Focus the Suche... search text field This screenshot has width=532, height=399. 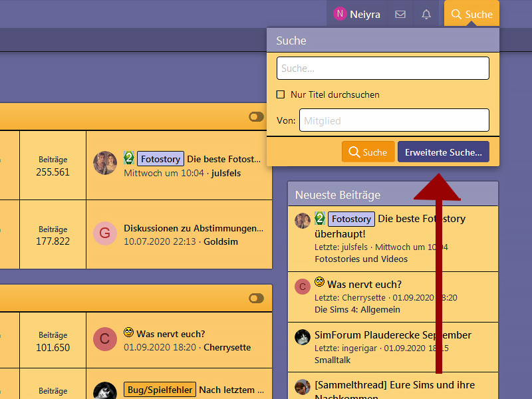click(x=383, y=68)
